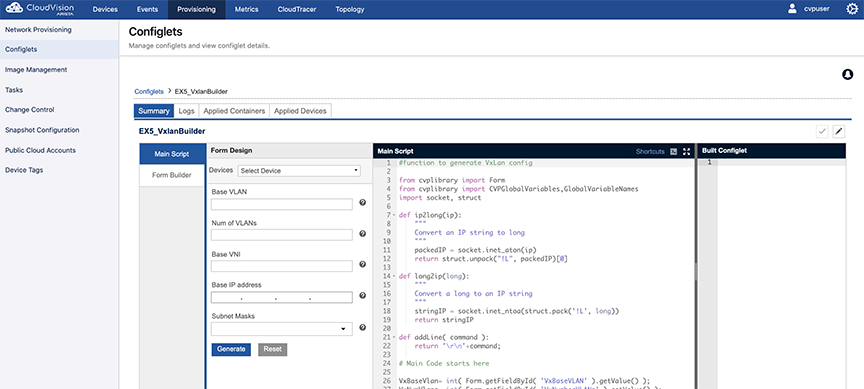Go to Configlets breadcrumb link
Screen dimensions: 864x389
pos(149,91)
